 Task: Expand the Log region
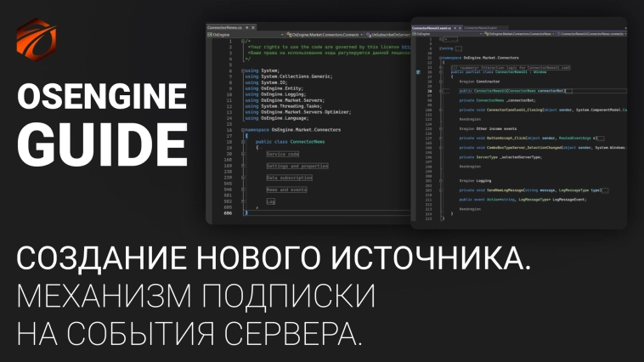(243, 201)
